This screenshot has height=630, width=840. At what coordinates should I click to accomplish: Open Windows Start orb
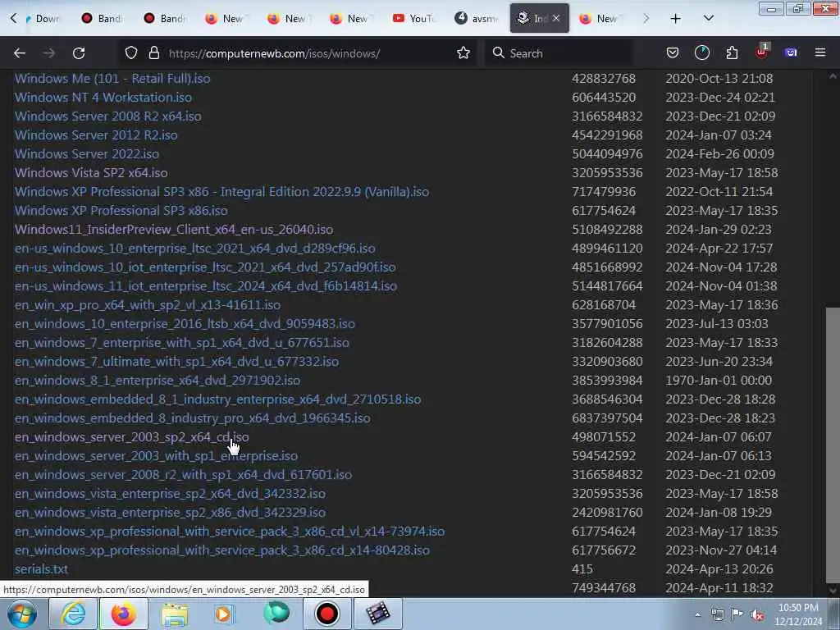pyautogui.click(x=21, y=614)
